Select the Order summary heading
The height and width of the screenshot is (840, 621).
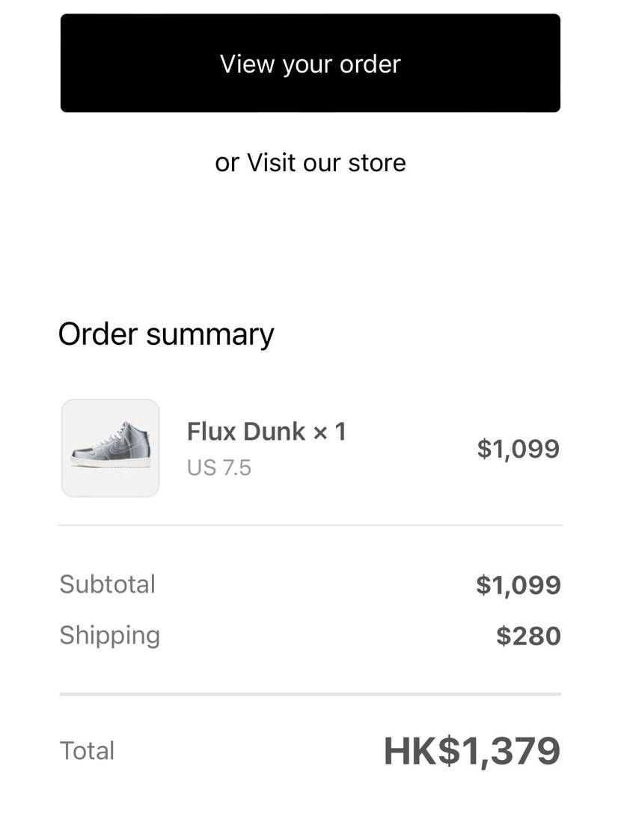(x=166, y=334)
